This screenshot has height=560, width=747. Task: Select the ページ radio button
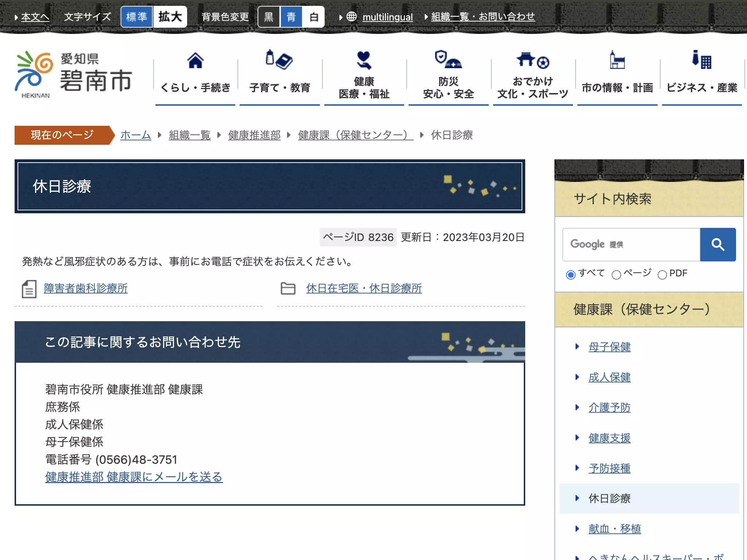point(616,275)
